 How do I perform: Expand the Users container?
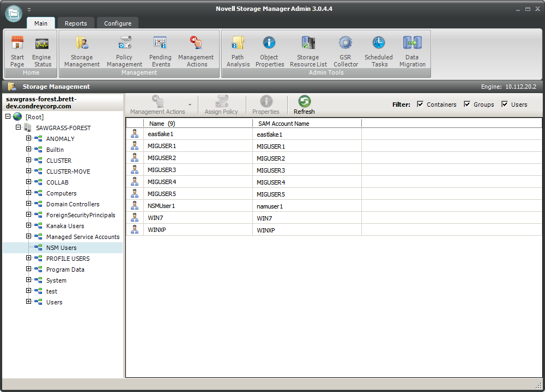pyautogui.click(x=28, y=302)
